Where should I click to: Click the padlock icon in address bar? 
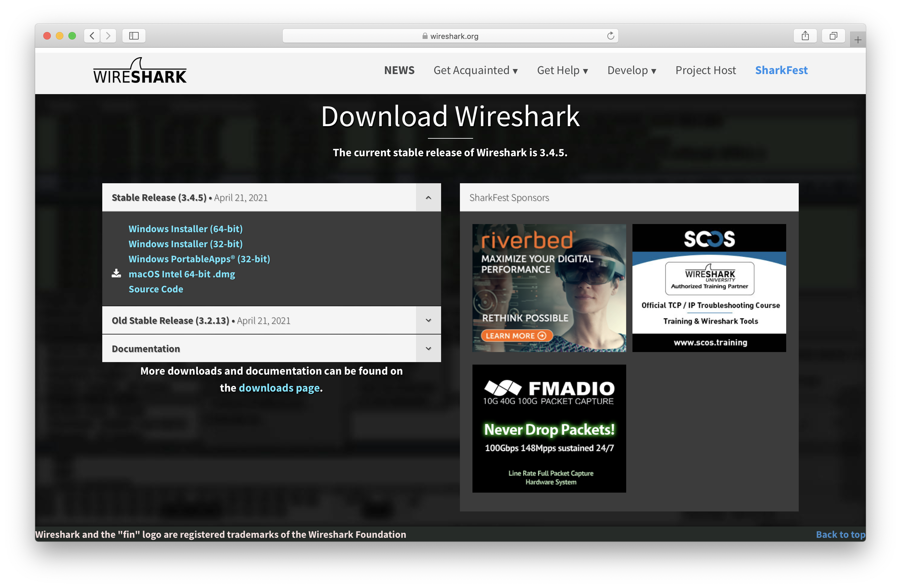coord(425,36)
